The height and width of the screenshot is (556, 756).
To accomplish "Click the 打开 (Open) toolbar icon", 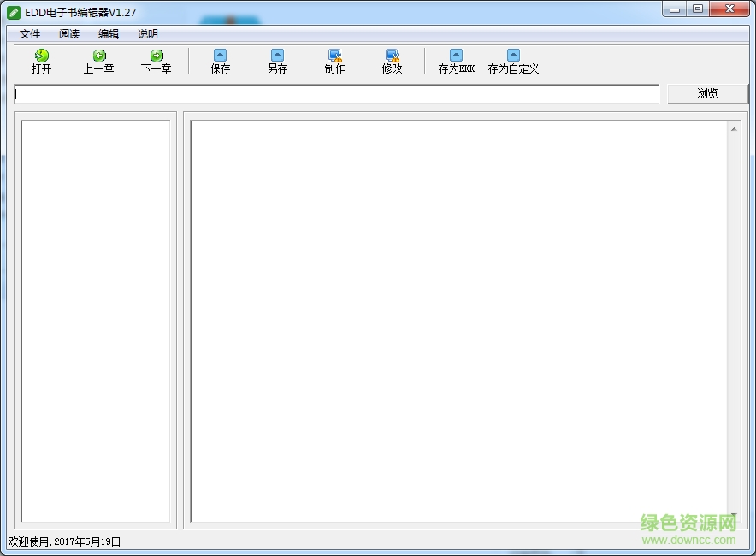I will point(41,62).
